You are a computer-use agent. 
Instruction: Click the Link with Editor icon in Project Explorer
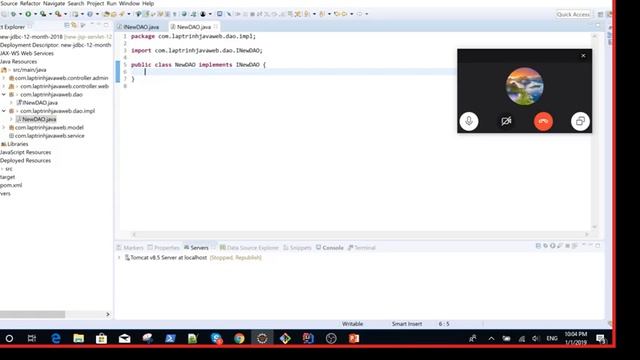coord(74,25)
